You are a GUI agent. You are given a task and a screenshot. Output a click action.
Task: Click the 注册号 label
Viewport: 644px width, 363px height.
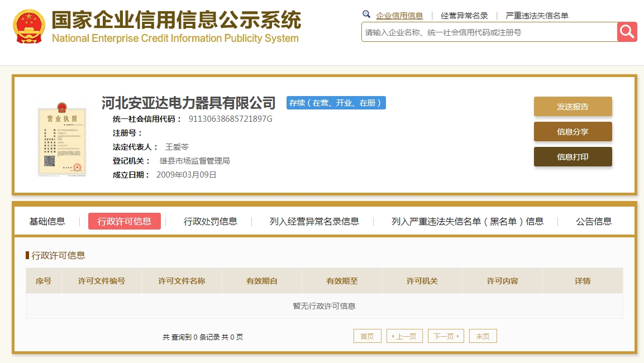coord(127,133)
